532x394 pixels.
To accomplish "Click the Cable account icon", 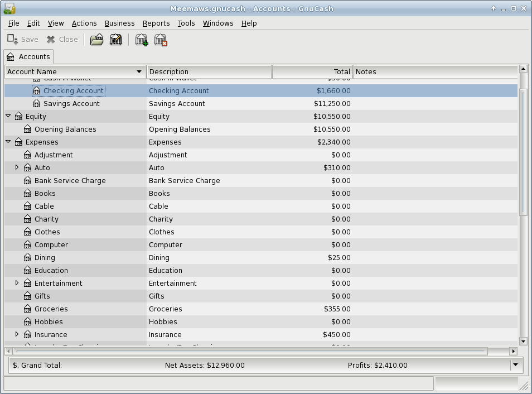I will click(27, 206).
